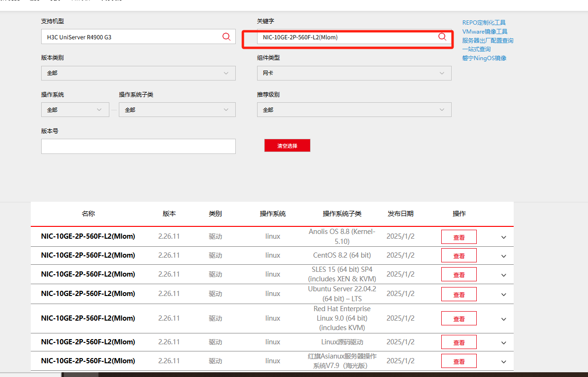Expand the 红旗Asianux row chevron
Image resolution: width=588 pixels, height=377 pixels.
point(504,361)
